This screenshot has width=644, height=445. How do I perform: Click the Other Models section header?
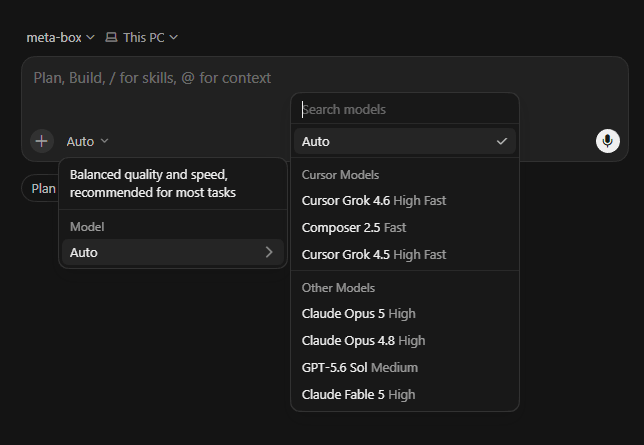tap(338, 288)
